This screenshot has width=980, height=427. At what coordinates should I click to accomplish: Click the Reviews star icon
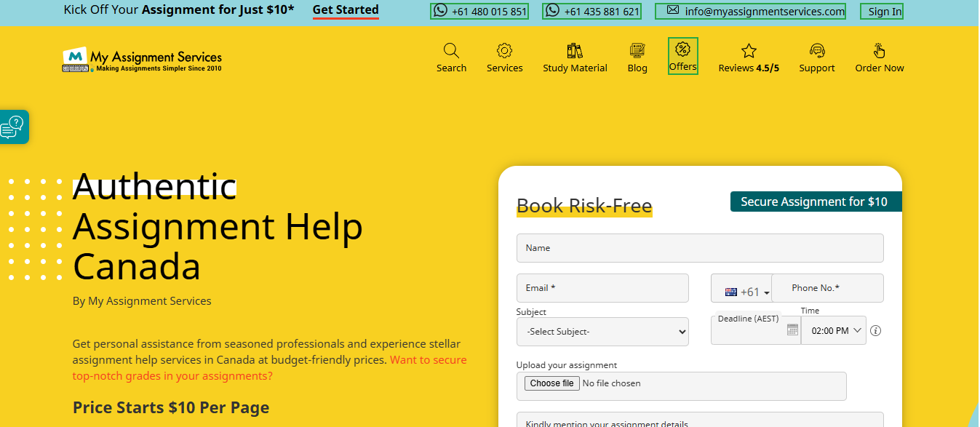click(749, 51)
